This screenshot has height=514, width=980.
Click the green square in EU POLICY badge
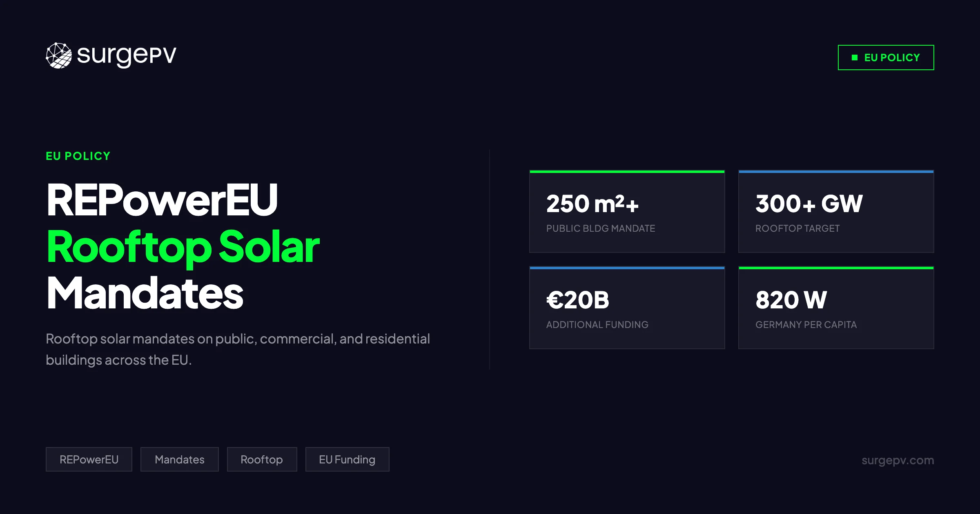tap(854, 58)
